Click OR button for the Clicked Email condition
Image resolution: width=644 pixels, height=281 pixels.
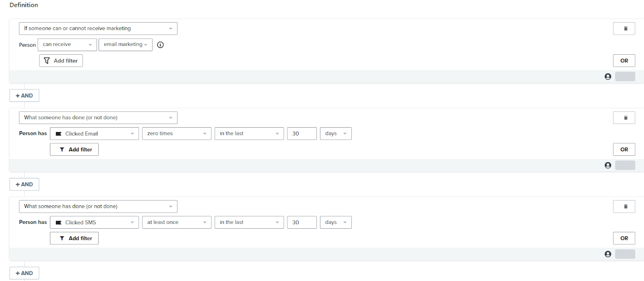coord(624,149)
